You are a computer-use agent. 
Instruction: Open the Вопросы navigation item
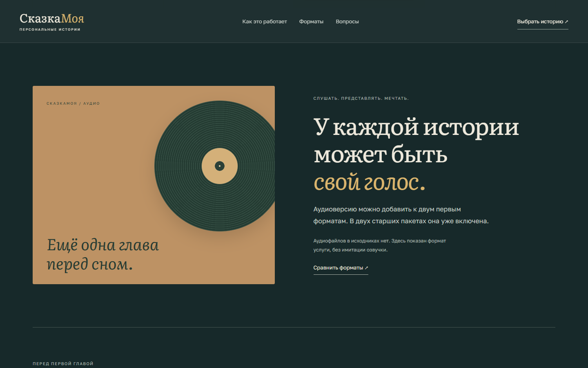[347, 22]
